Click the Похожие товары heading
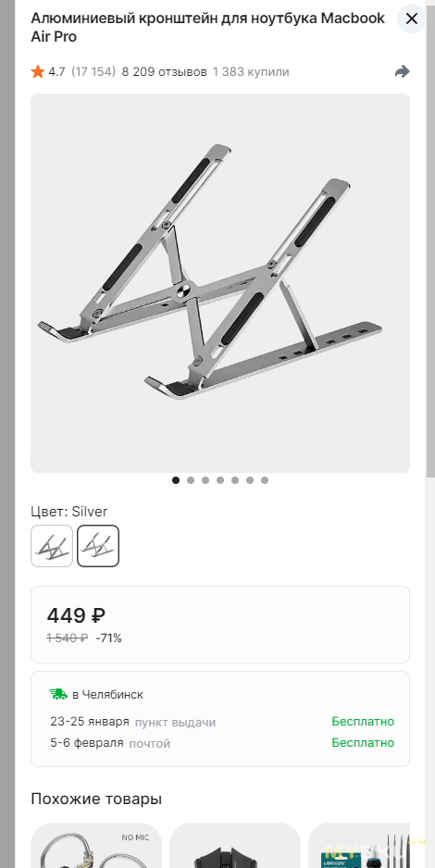Viewport: 435px width, 868px height. click(x=96, y=799)
